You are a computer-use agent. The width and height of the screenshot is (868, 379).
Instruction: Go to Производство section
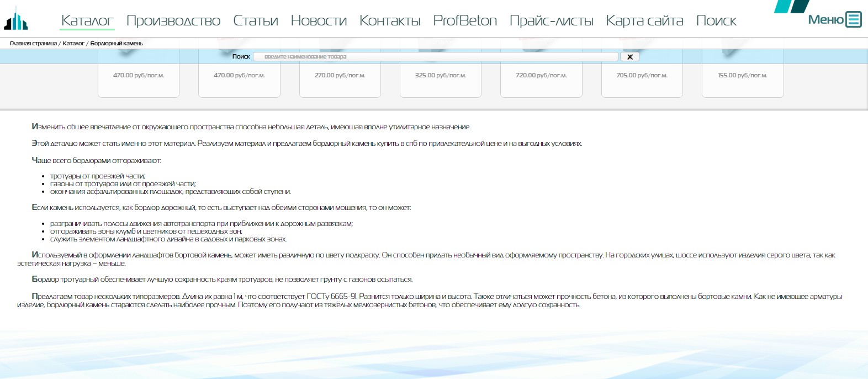point(173,20)
